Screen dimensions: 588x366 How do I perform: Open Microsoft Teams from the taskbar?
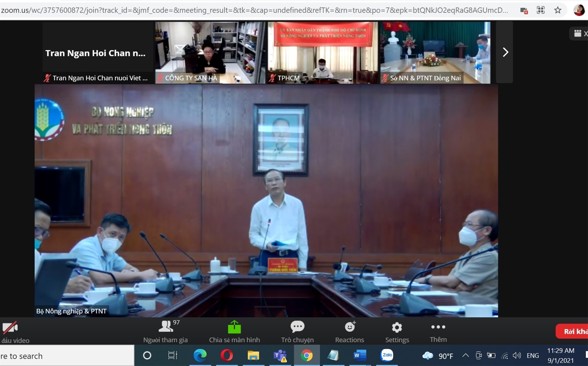coord(280,355)
